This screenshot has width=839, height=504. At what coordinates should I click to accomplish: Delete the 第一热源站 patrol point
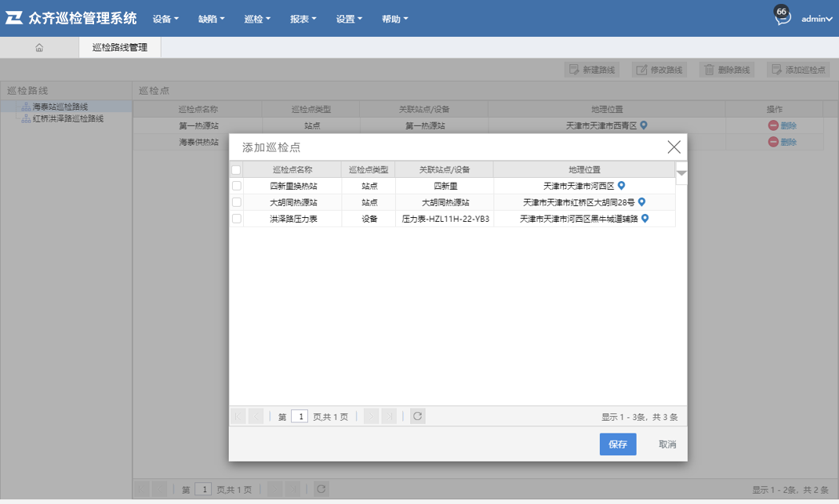783,125
